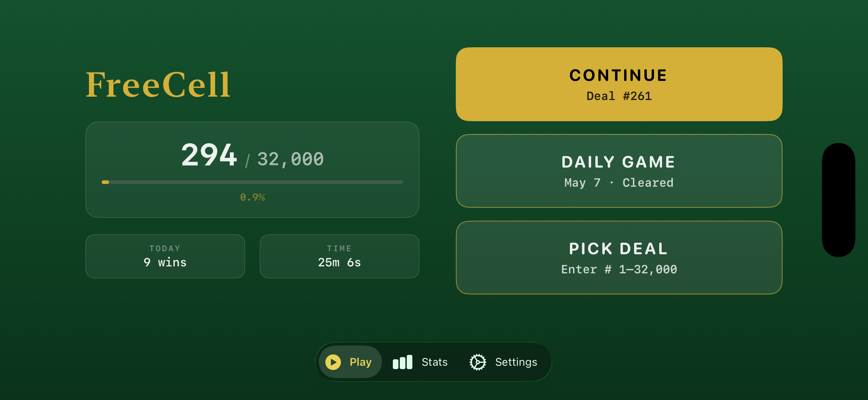The width and height of the screenshot is (868, 400).
Task: Tap the Today 9 wins card
Action: tap(165, 256)
